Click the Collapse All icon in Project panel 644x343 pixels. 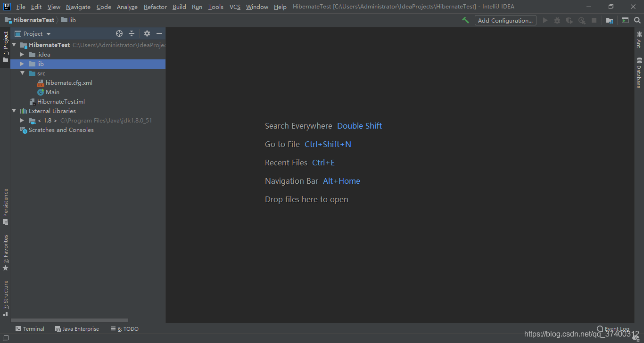tap(132, 33)
